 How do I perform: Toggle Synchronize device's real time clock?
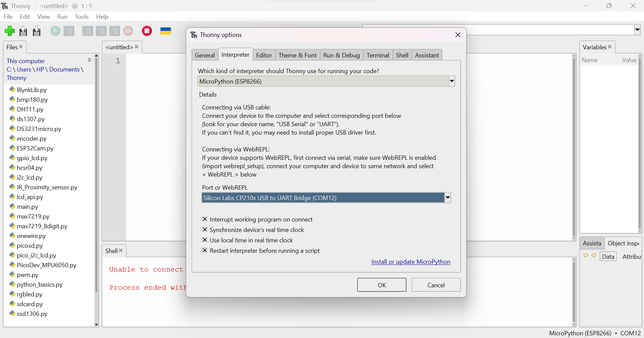point(205,230)
